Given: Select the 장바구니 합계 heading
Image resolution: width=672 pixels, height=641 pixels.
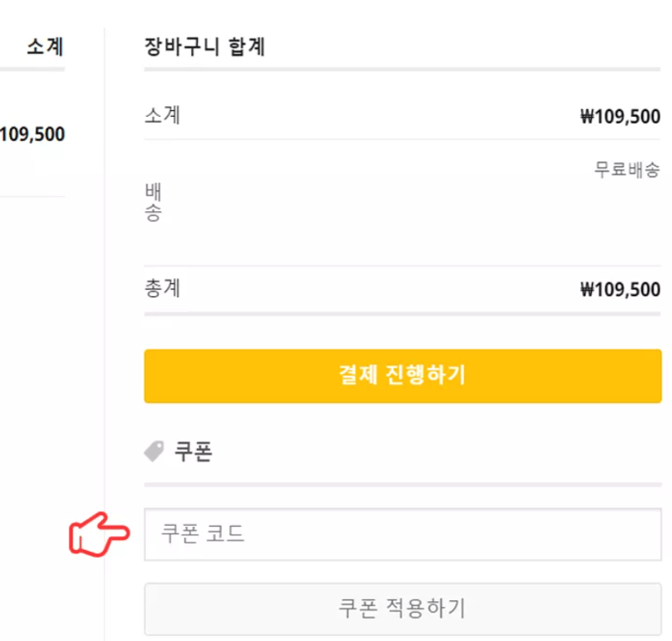Looking at the screenshot, I should click(x=205, y=47).
